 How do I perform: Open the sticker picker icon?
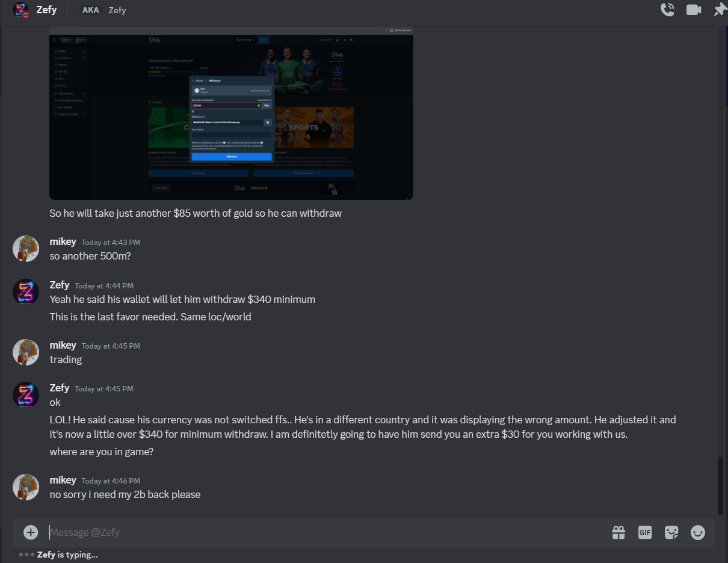[x=671, y=532]
